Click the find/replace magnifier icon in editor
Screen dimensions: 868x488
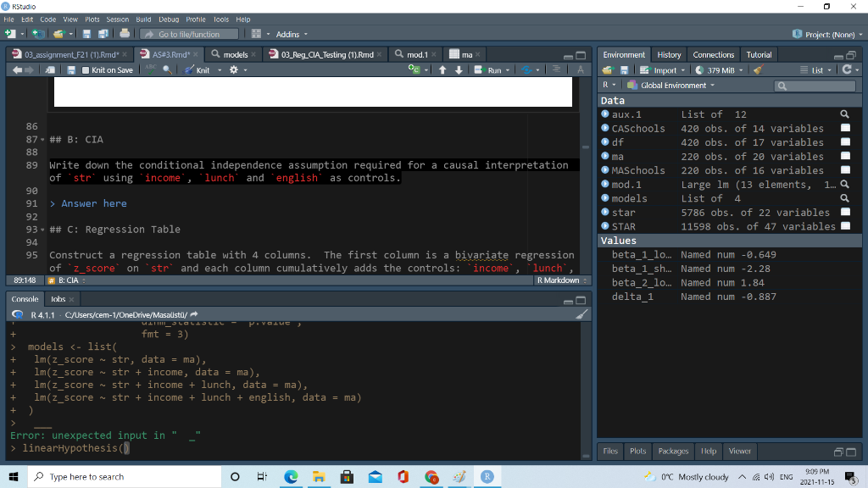tap(167, 70)
